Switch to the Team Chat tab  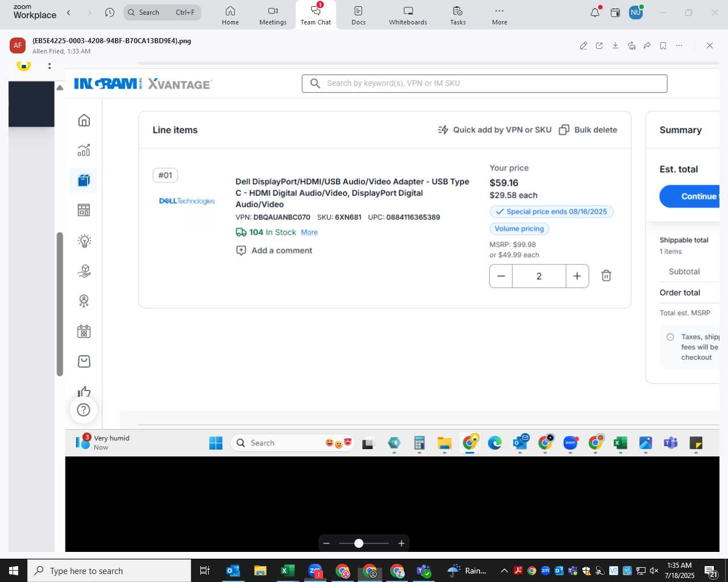click(x=316, y=15)
